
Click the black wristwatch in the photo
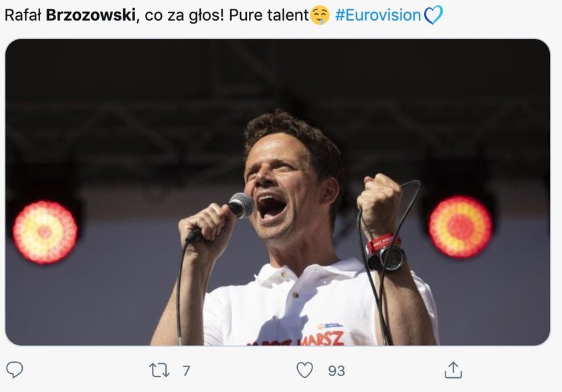[x=387, y=258]
